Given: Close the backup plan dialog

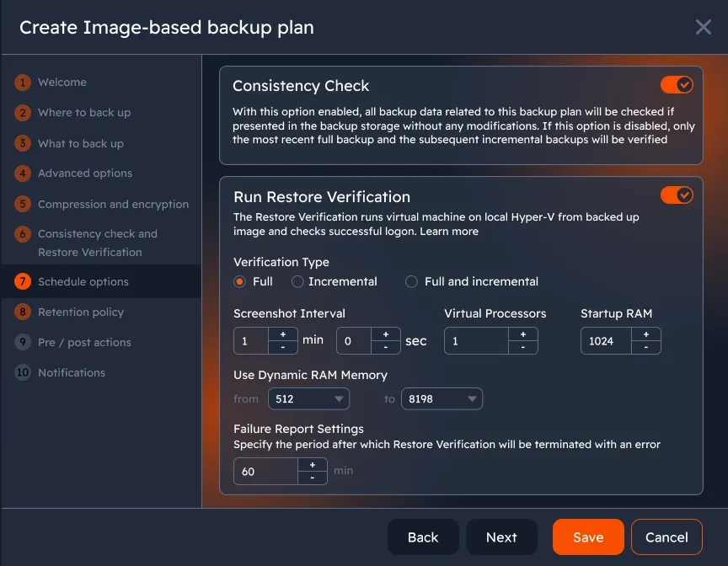Looking at the screenshot, I should point(704,27).
